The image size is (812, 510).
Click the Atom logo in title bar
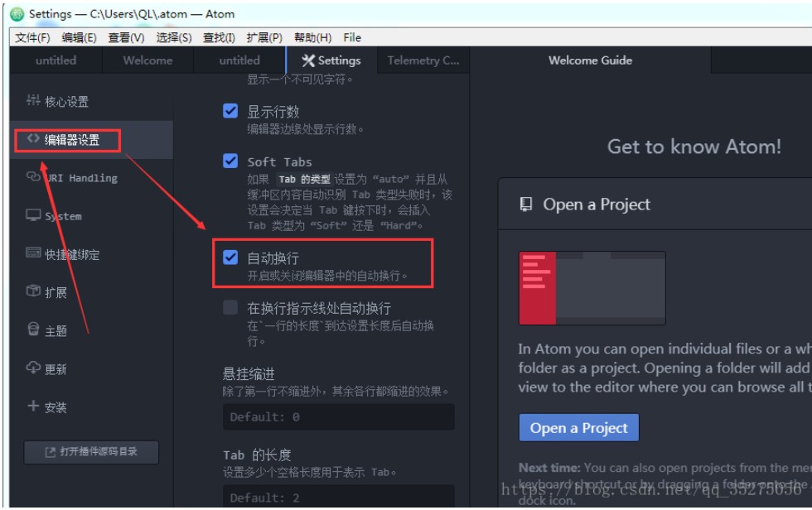click(x=17, y=14)
